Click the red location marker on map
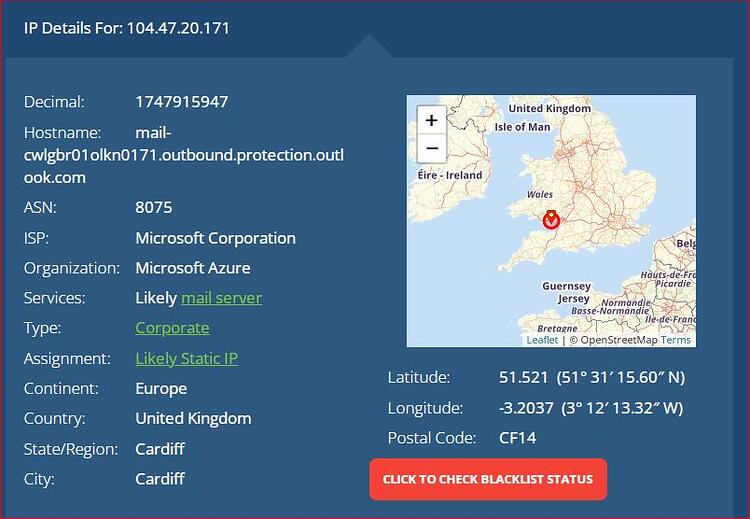Screen dimensions: 750x519 tap(551, 220)
